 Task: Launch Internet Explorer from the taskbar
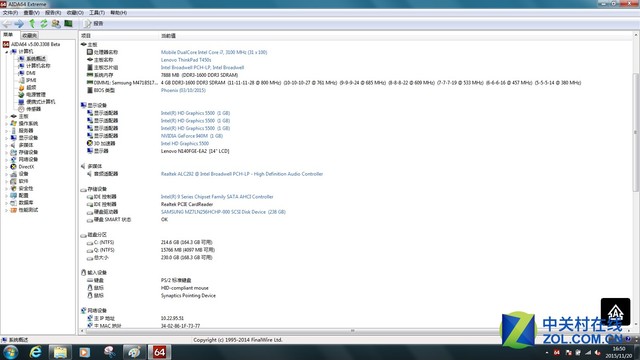coord(36,352)
